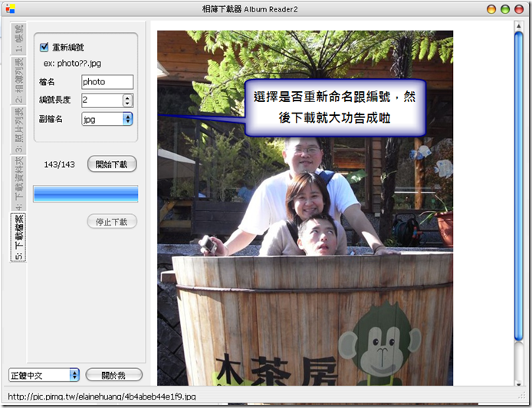Click the red close window button

point(519,9)
